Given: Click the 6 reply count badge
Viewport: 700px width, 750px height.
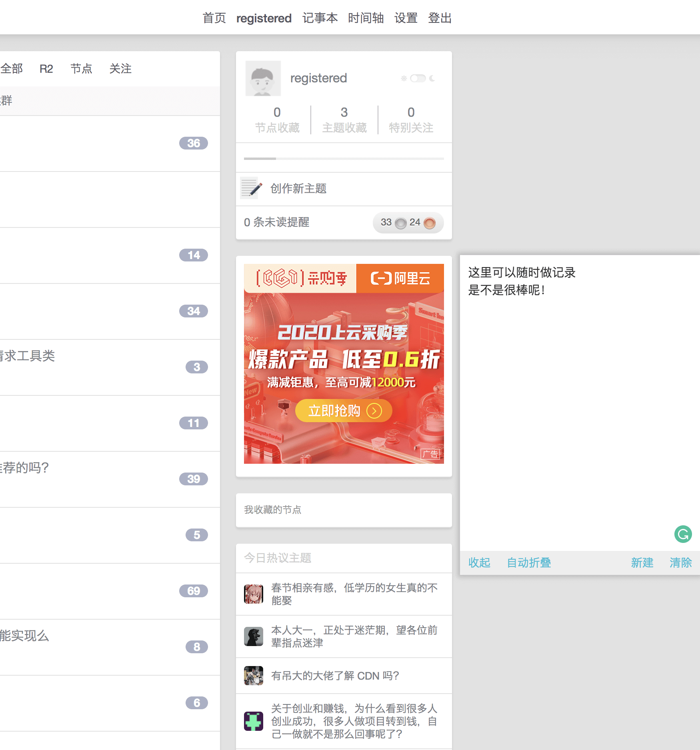Looking at the screenshot, I should pyautogui.click(x=197, y=703).
